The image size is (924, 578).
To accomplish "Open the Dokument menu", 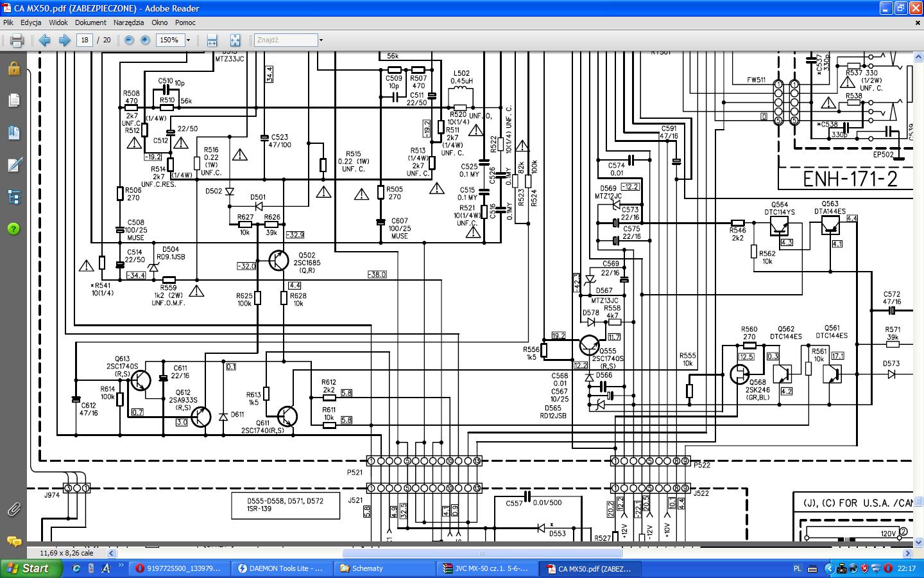I will tap(90, 22).
